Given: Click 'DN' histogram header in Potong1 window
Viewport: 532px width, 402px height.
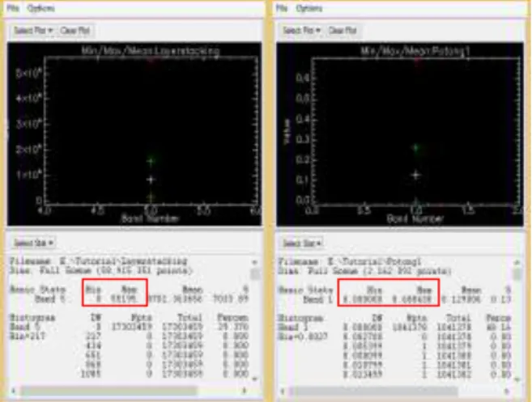Looking at the screenshot, I should (x=377, y=318).
